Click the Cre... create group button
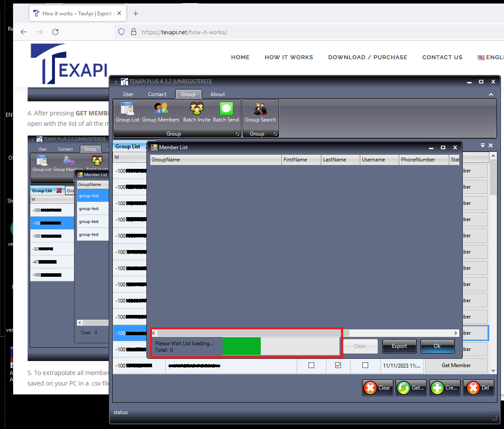This screenshot has width=504, height=429. coord(445,388)
